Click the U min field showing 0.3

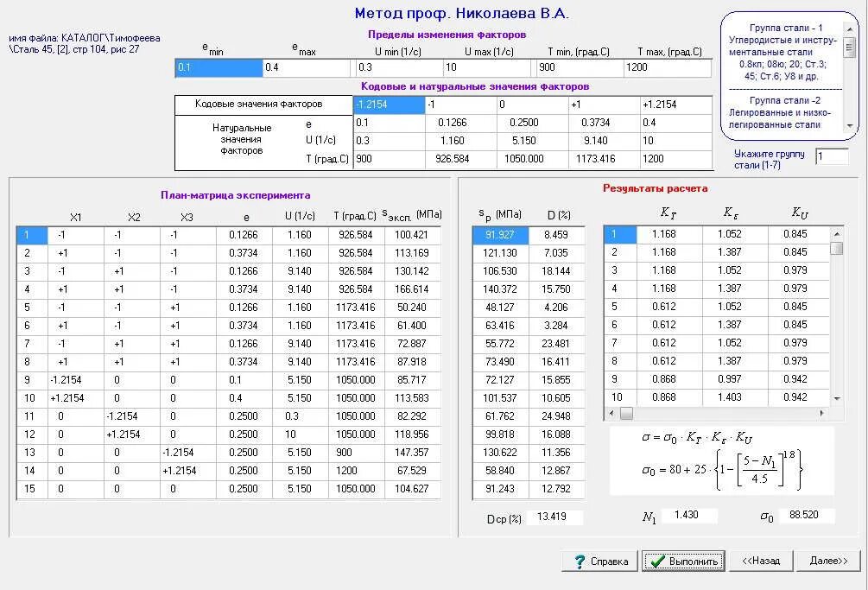click(398, 67)
